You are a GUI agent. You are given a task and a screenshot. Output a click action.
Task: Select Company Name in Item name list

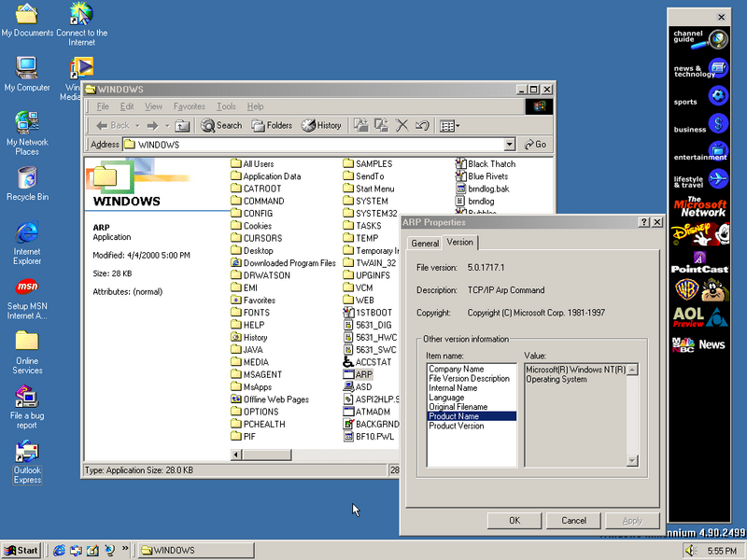tap(456, 370)
